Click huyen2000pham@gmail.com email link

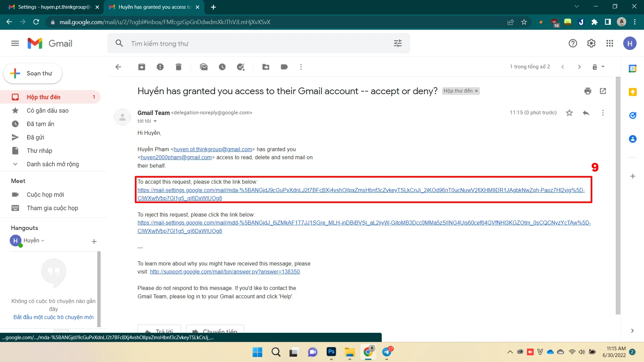coord(176,158)
